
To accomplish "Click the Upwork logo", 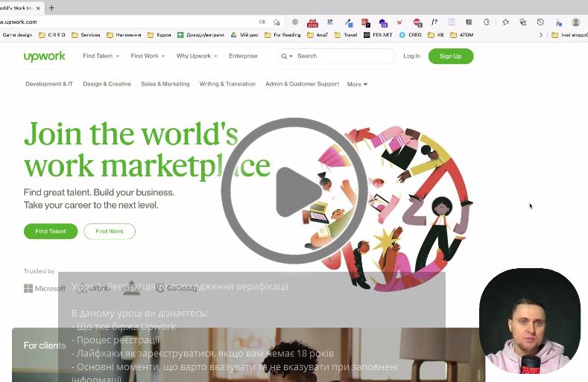I will click(x=44, y=57).
